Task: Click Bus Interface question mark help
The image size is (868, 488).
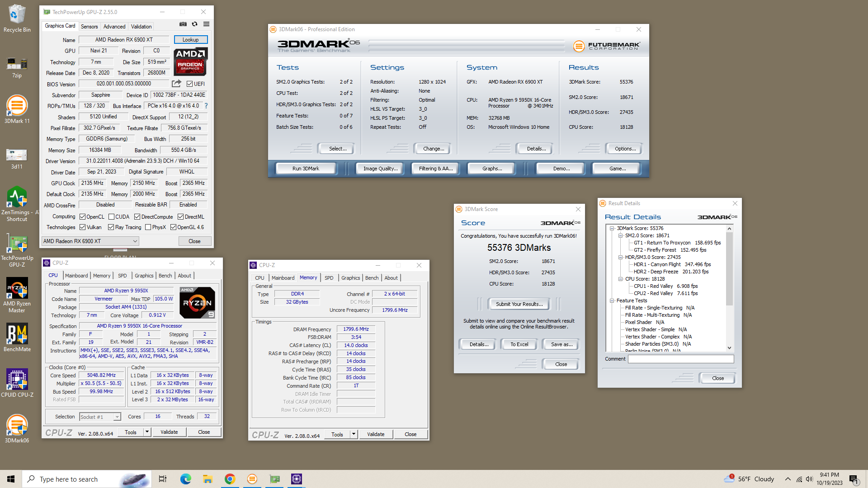Action: 206,106
